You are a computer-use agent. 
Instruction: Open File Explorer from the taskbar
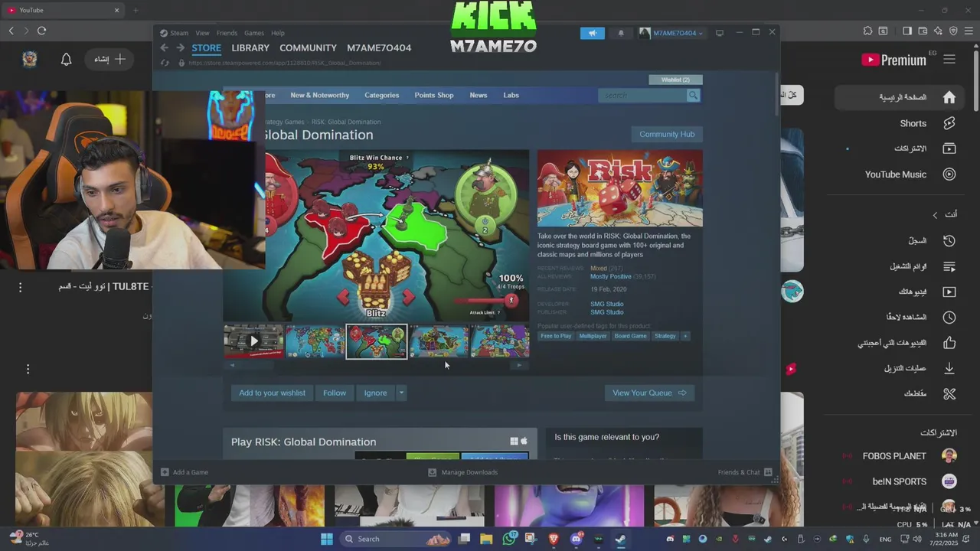pos(486,539)
